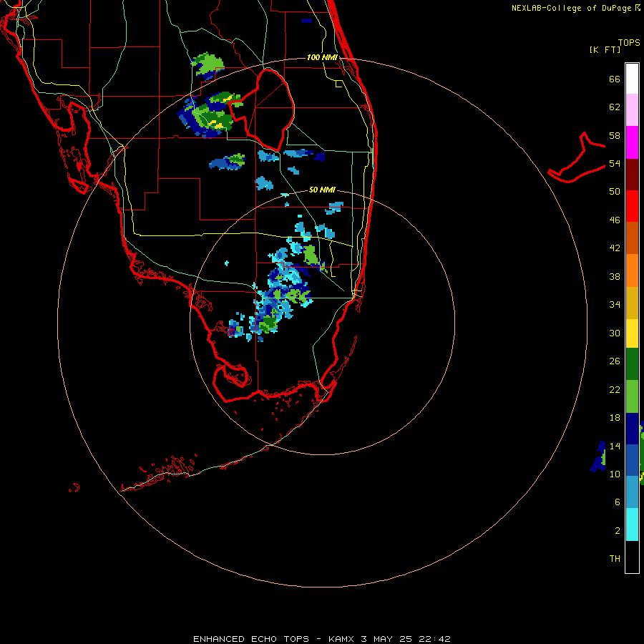Click the "22:42" timestamp in the caption
This screenshot has width=644, height=644.
click(x=434, y=639)
